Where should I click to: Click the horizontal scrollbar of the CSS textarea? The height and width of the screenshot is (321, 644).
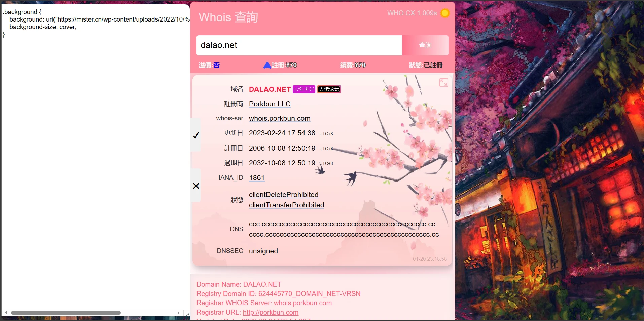tap(66, 313)
